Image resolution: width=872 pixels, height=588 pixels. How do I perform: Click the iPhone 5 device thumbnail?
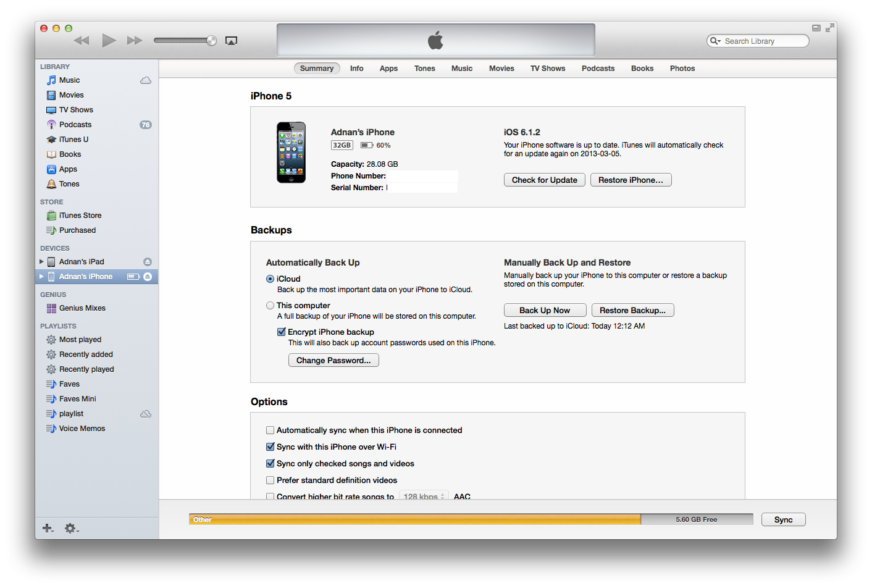tap(291, 153)
